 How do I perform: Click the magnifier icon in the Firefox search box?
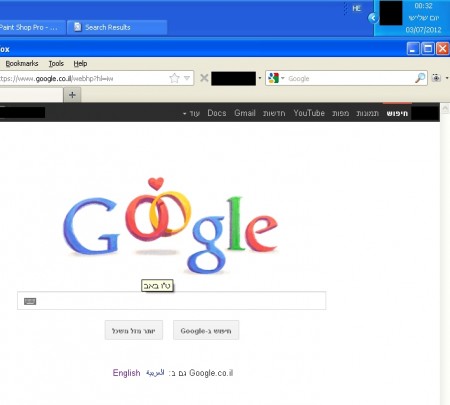420,78
